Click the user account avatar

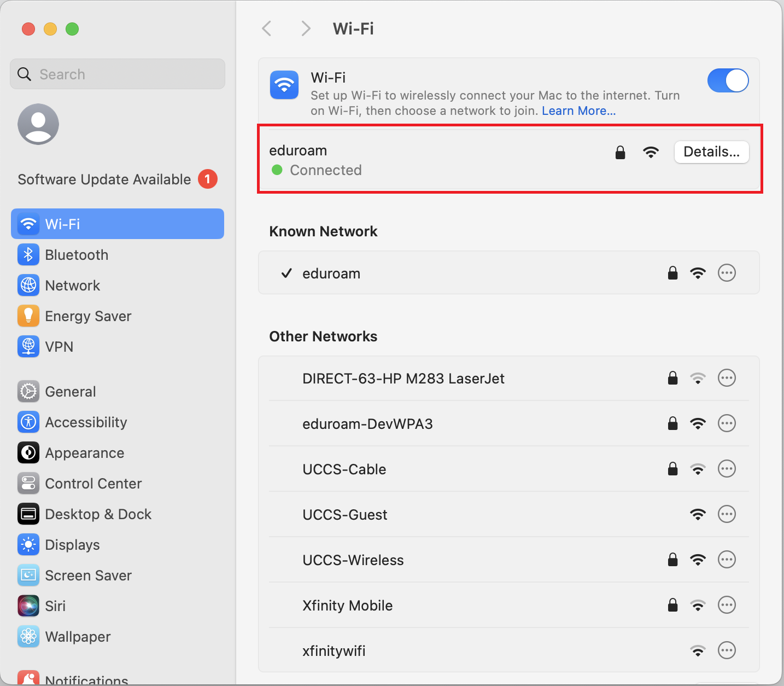38,124
